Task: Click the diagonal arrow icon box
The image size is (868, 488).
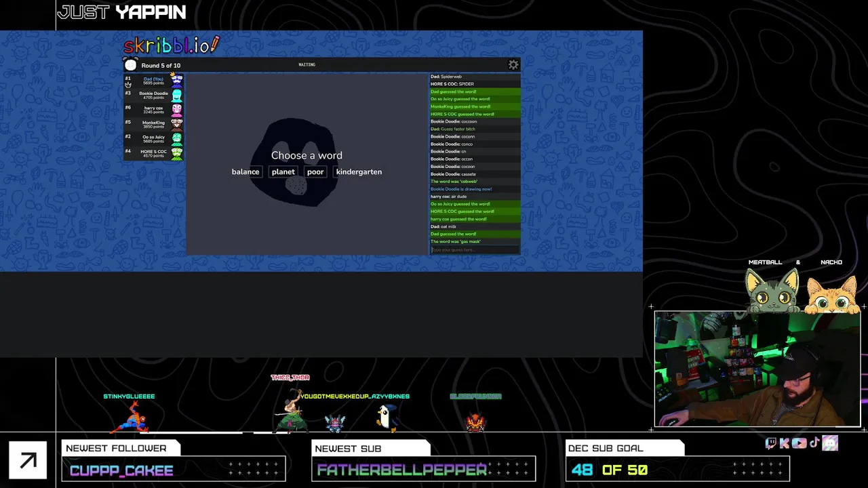Action: point(28,461)
